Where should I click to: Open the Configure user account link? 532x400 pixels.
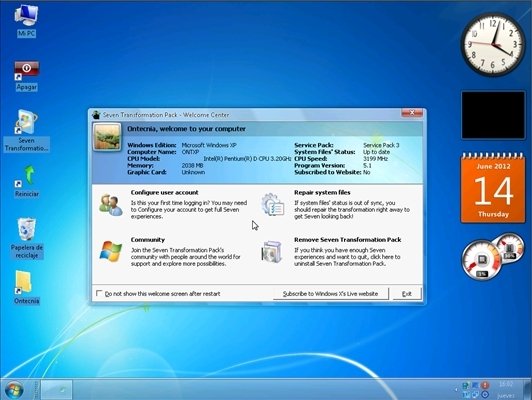[164, 192]
